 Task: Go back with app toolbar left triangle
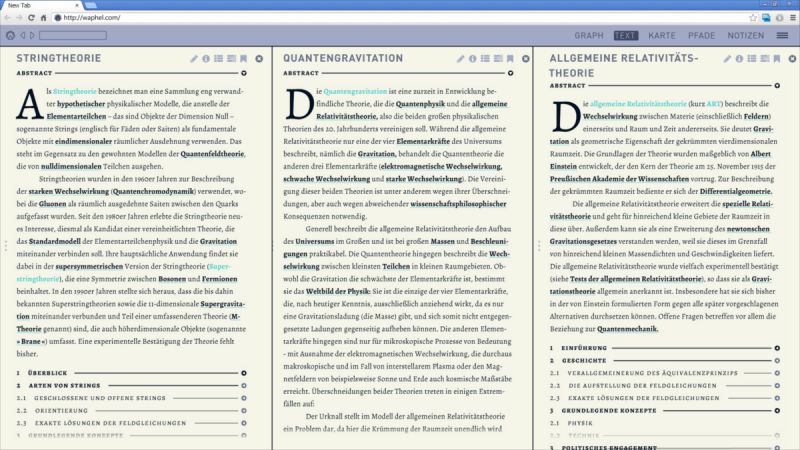click(22, 35)
